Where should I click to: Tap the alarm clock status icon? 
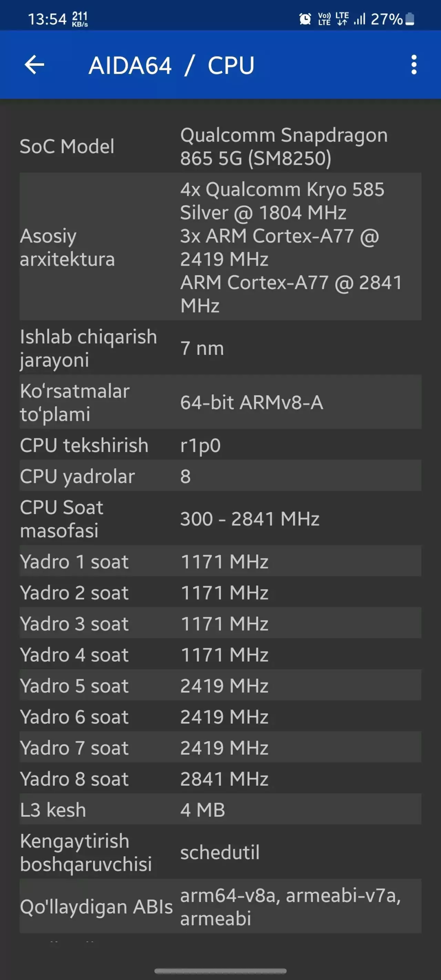pos(305,19)
